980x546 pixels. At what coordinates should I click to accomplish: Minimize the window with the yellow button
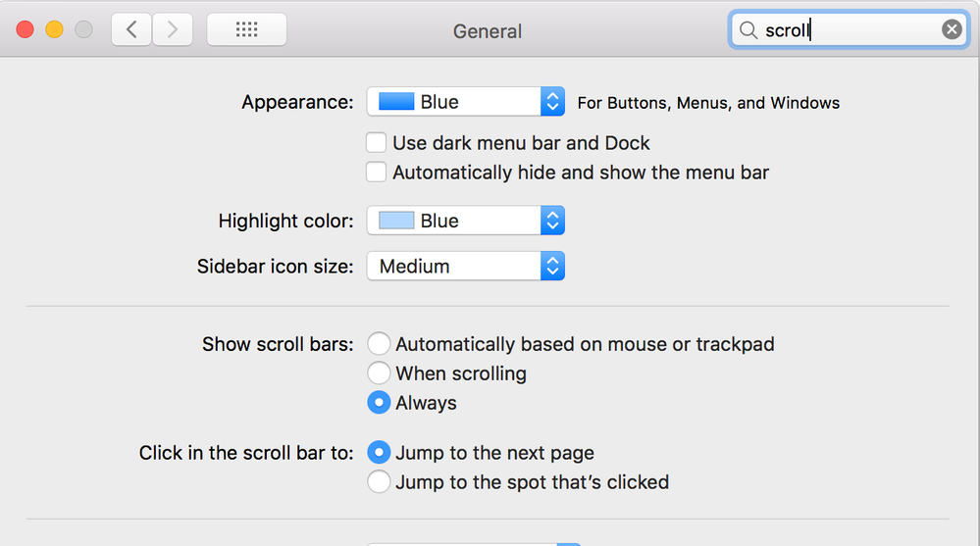pos(54,29)
